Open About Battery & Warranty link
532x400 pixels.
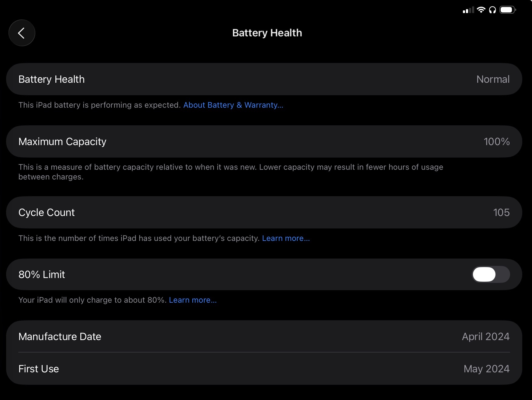233,105
